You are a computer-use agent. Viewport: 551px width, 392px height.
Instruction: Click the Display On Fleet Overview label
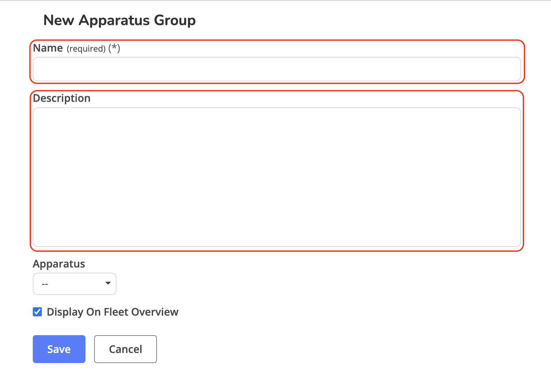pyautogui.click(x=112, y=312)
